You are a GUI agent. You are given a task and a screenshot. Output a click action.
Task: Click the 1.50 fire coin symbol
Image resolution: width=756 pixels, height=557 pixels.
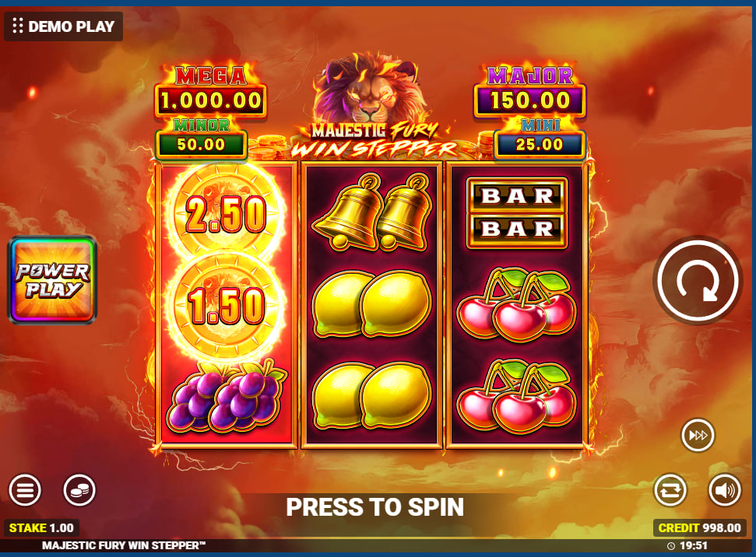226,305
